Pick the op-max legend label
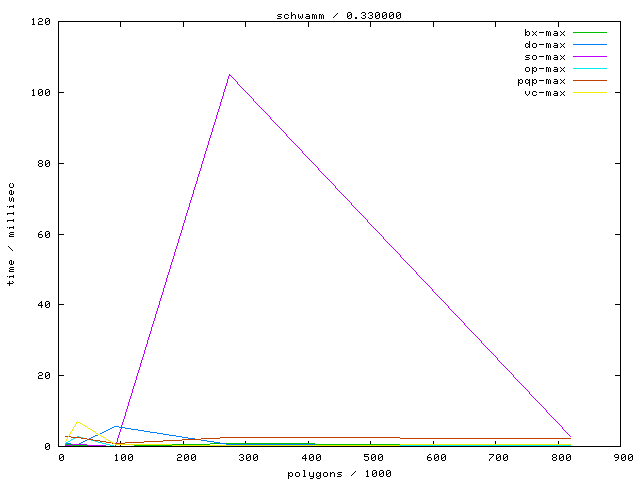This screenshot has width=640, height=480. click(545, 69)
